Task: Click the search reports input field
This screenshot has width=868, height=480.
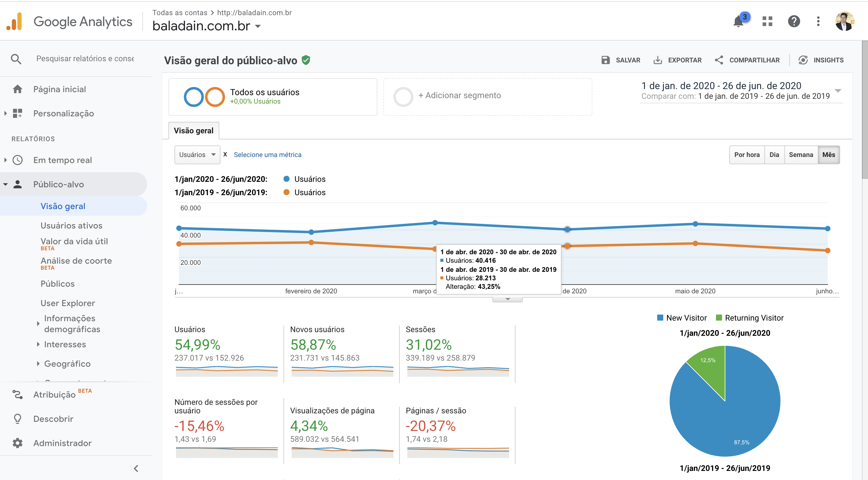Action: (85, 59)
